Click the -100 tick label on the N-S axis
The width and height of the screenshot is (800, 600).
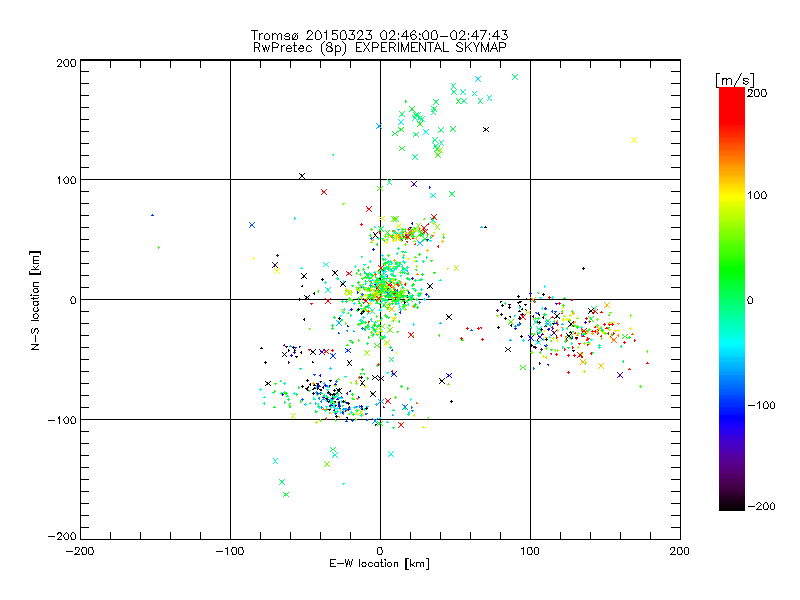click(62, 420)
